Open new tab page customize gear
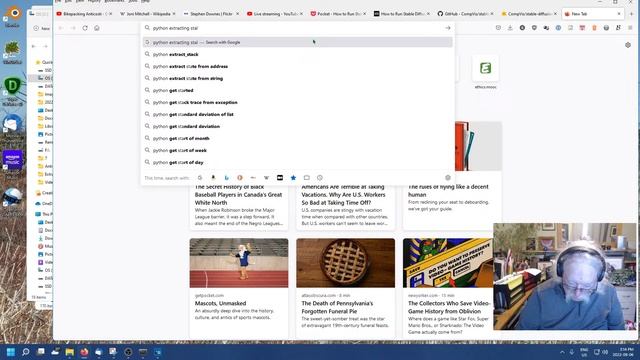The width and height of the screenshot is (640, 360). [628, 45]
